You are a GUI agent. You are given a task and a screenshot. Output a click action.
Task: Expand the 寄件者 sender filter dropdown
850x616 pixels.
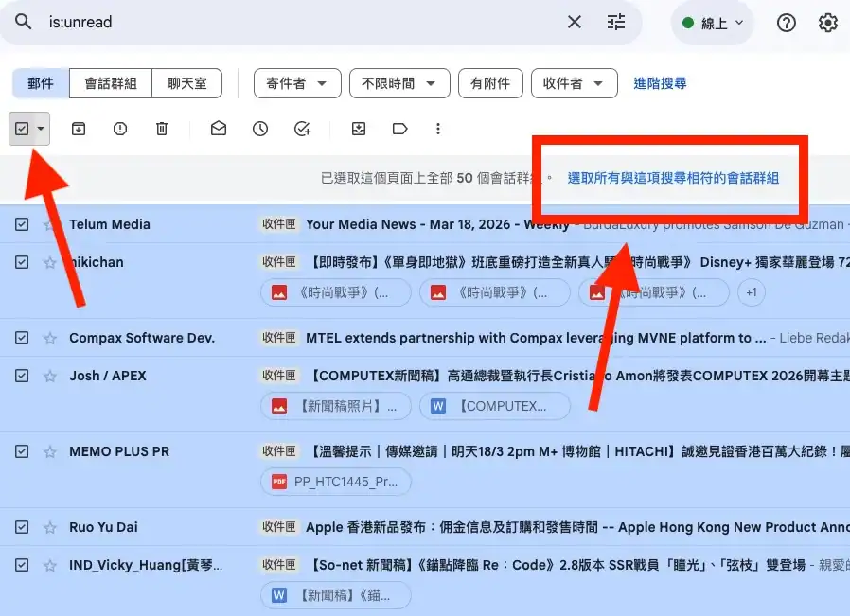[x=296, y=83]
